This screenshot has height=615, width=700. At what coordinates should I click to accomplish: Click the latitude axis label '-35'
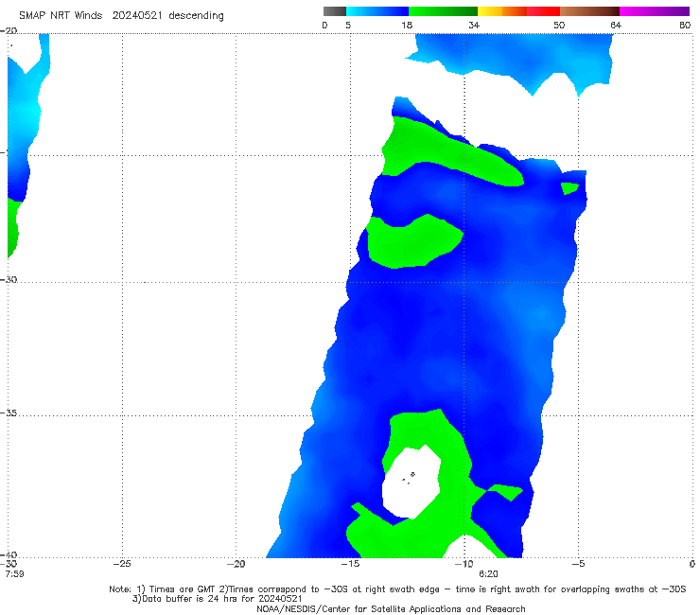(x=9, y=413)
